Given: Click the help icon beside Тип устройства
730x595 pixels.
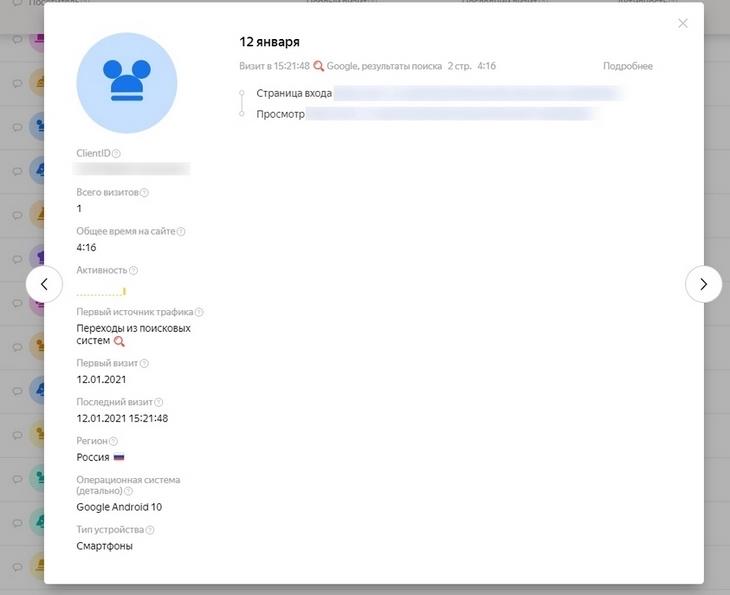Looking at the screenshot, I should (x=151, y=530).
